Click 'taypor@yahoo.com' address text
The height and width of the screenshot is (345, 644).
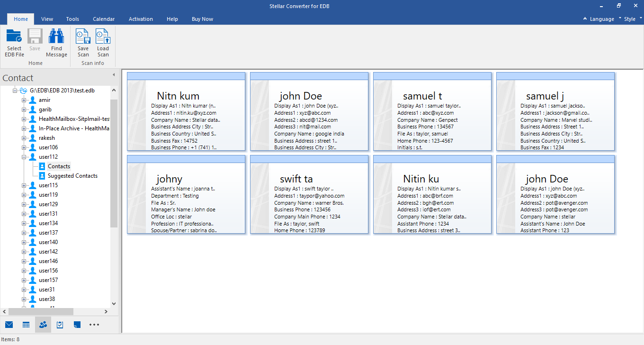[x=321, y=196]
